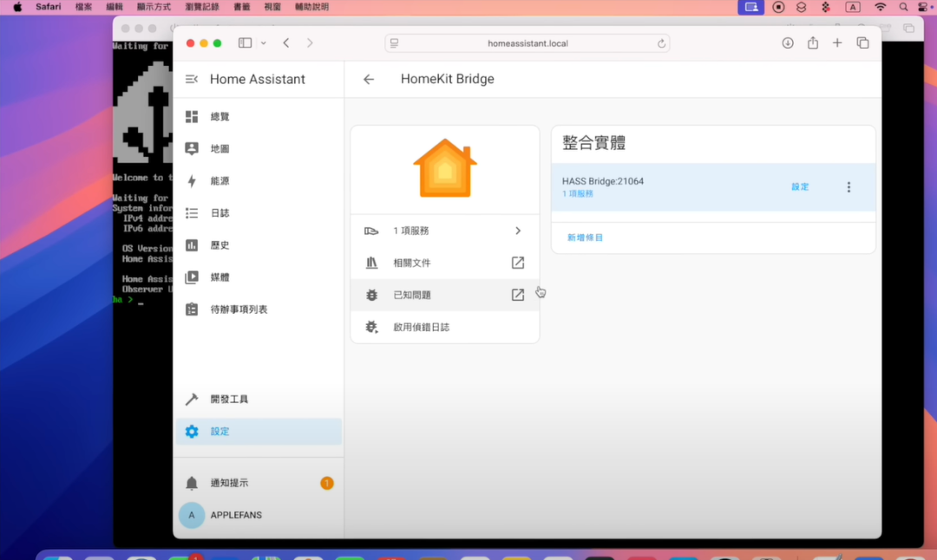Open Spotlight search in the menu bar
This screenshot has height=560, width=937.
[x=903, y=7]
